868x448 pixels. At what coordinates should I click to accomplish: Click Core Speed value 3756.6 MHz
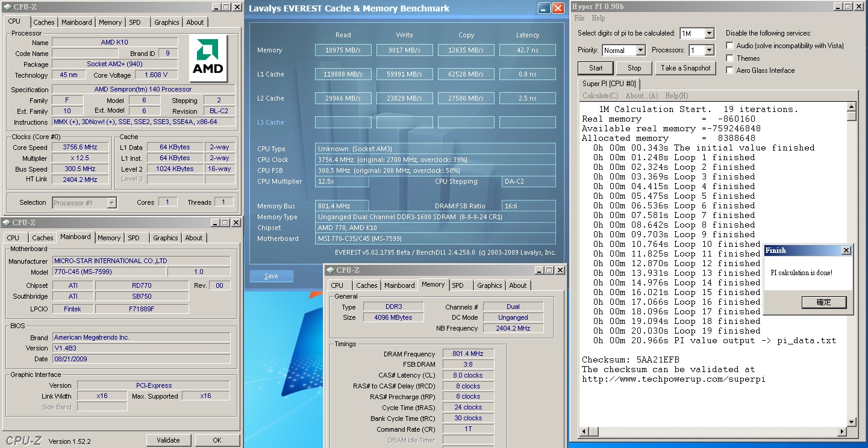[80, 147]
